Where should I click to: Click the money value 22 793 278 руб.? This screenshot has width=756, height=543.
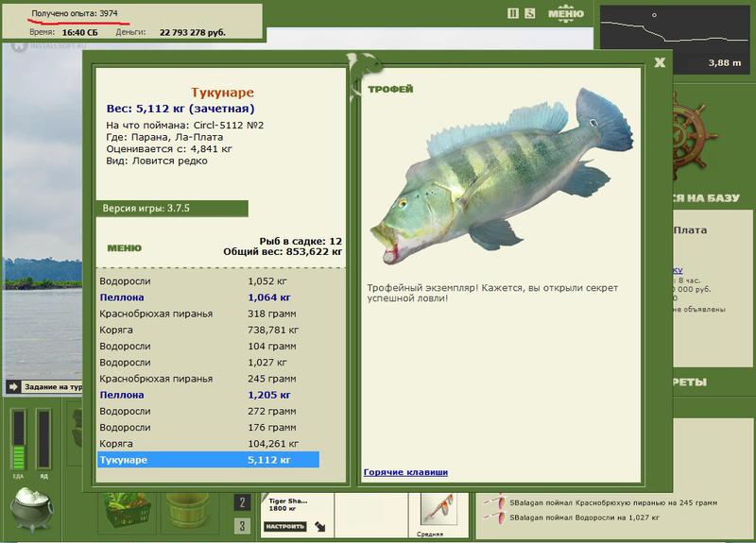(x=193, y=32)
